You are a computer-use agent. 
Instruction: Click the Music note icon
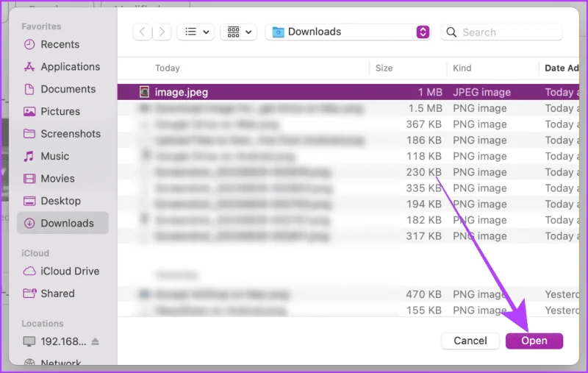29,156
